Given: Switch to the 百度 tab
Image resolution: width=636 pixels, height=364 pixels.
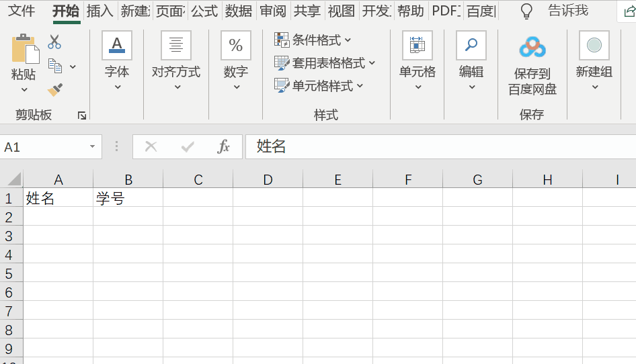Looking at the screenshot, I should 481,11.
